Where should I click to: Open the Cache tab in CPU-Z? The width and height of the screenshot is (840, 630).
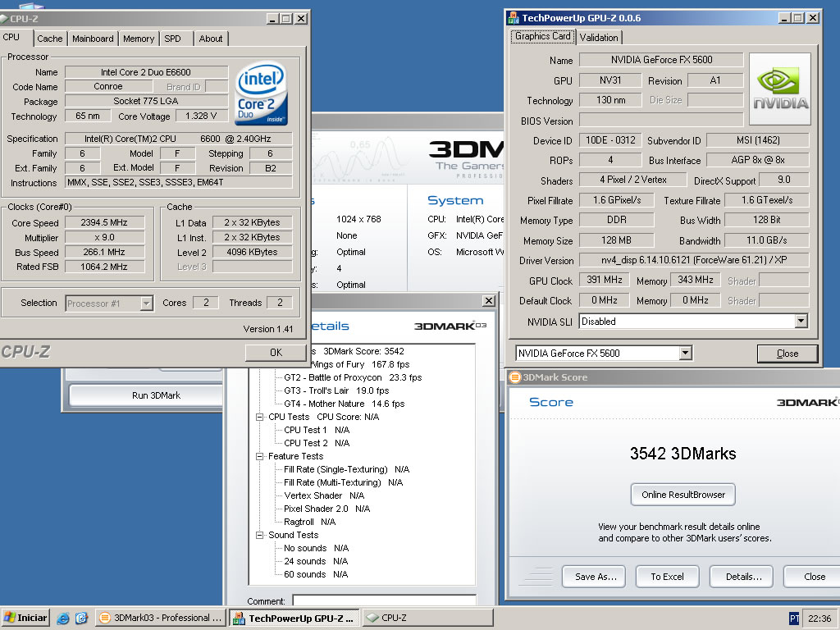(x=50, y=39)
